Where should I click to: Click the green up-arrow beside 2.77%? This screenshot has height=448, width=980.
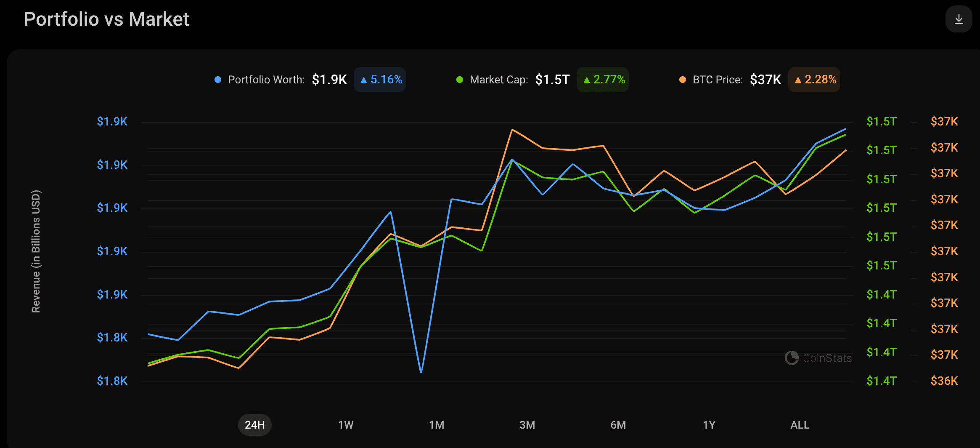587,80
